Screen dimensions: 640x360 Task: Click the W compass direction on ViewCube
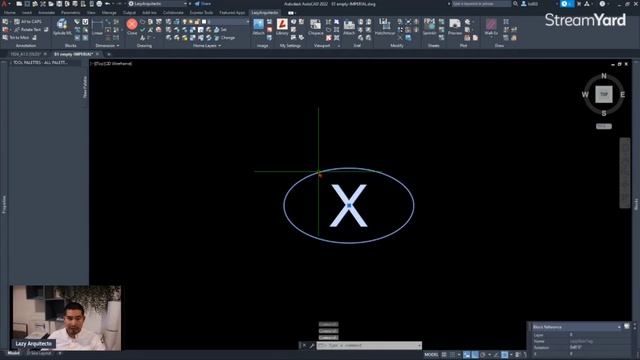(585, 95)
